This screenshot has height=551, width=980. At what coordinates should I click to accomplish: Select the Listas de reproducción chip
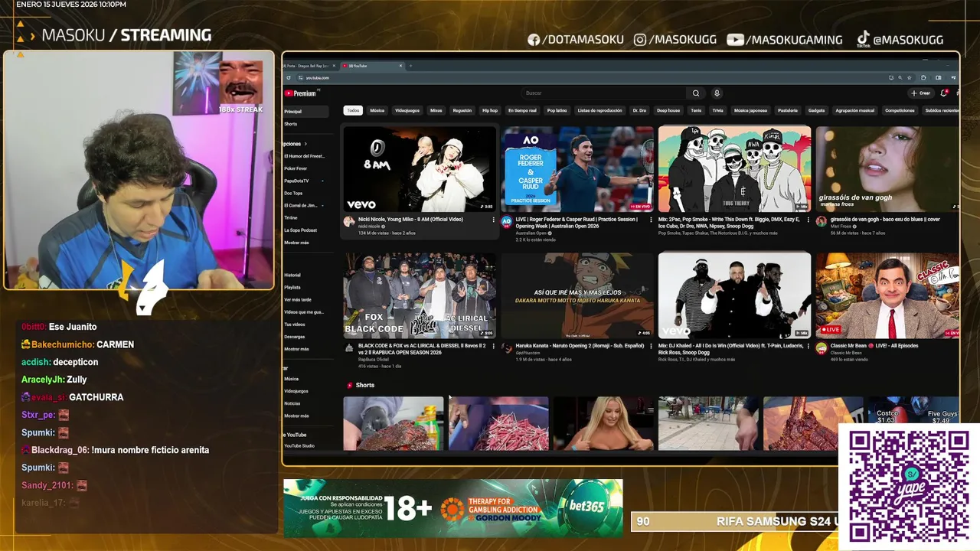pos(600,110)
